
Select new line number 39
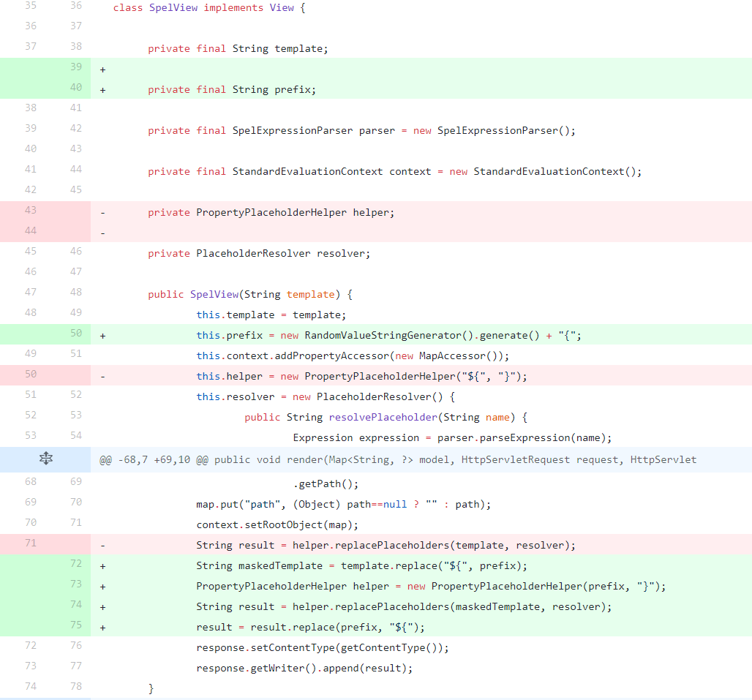click(76, 67)
